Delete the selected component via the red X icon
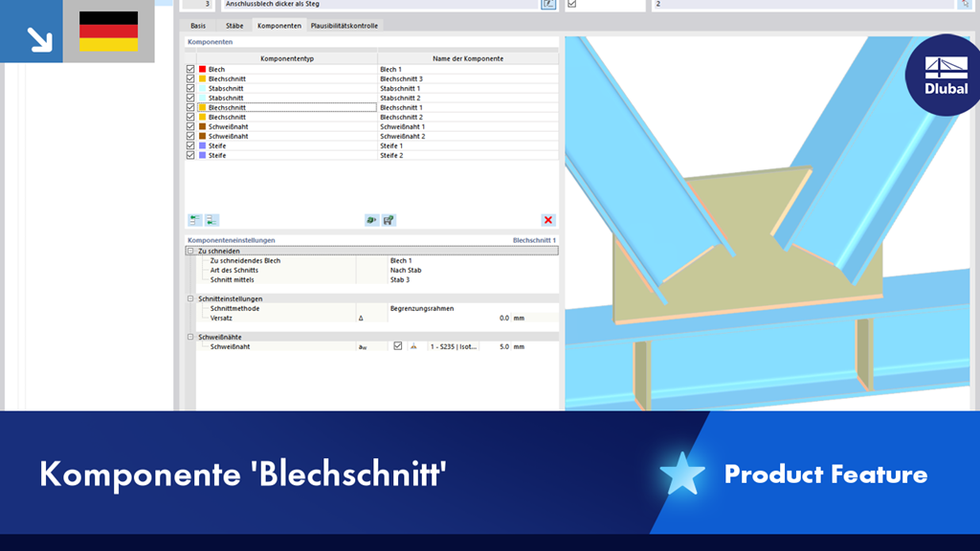The width and height of the screenshot is (980, 551). tap(547, 218)
